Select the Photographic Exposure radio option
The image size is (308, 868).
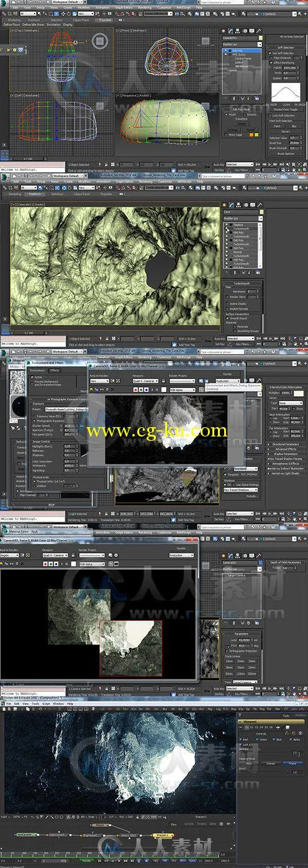click(x=34, y=420)
